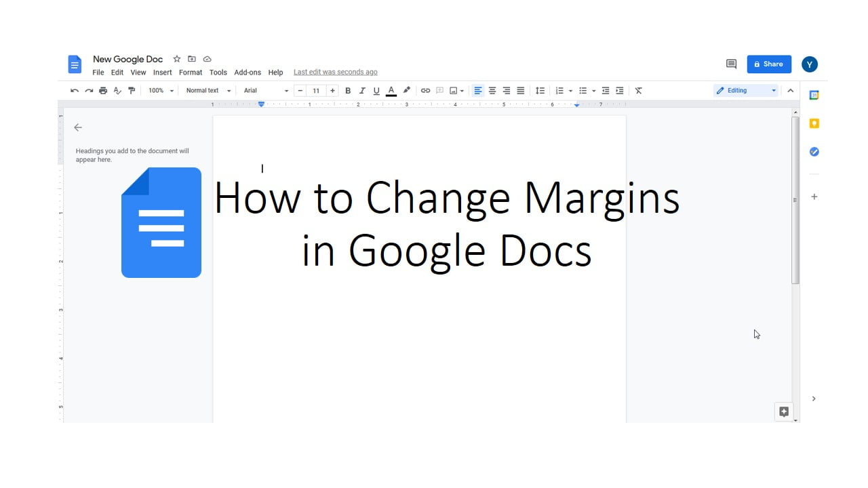Viewport: 868px width, 488px height.
Task: Open the Arial font dropdown
Action: tap(266, 91)
